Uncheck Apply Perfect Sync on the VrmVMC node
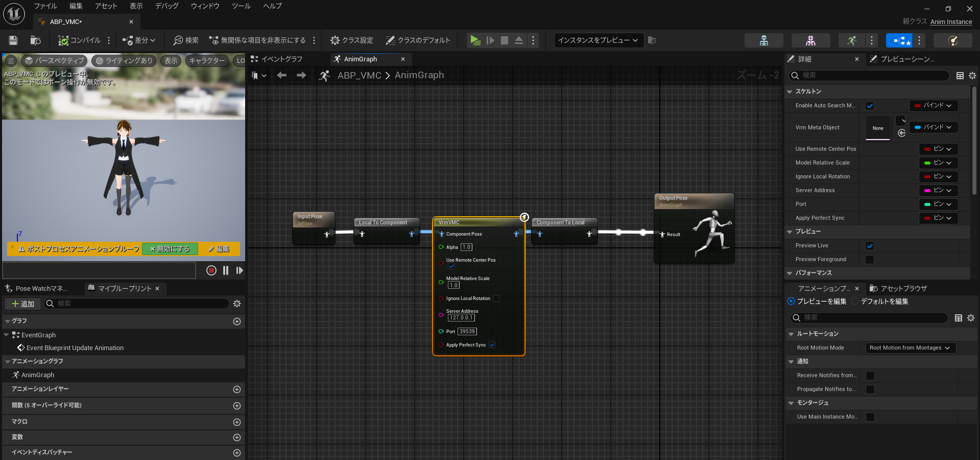 pyautogui.click(x=492, y=344)
